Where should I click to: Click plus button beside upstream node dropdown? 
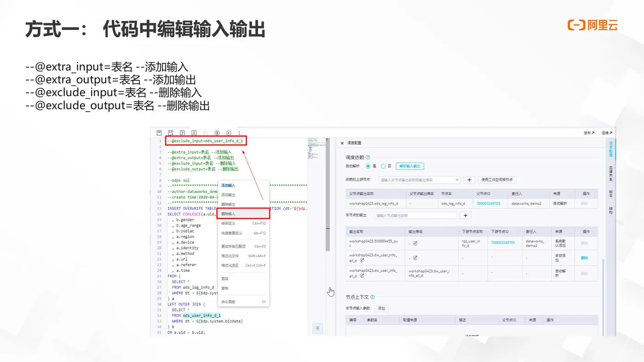point(469,180)
